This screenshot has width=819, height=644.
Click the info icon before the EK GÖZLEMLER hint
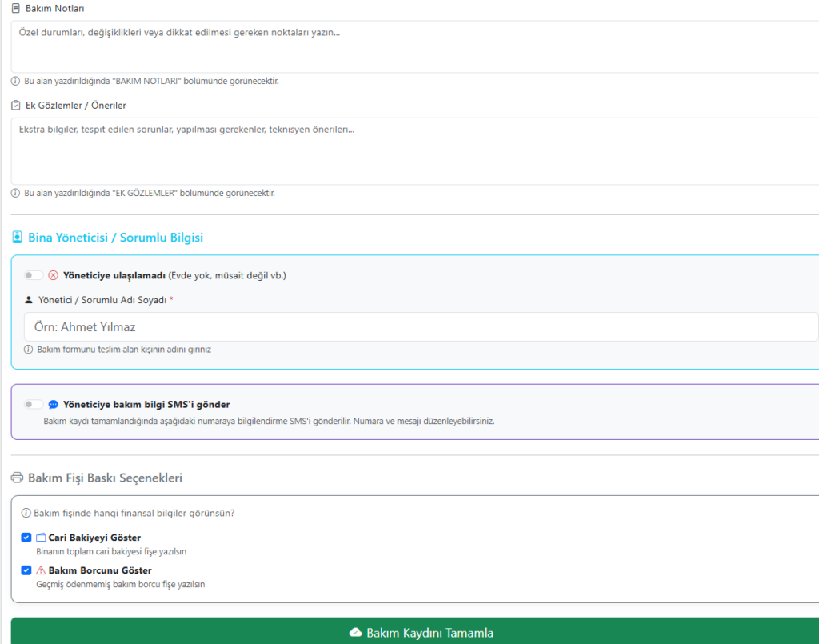point(16,194)
